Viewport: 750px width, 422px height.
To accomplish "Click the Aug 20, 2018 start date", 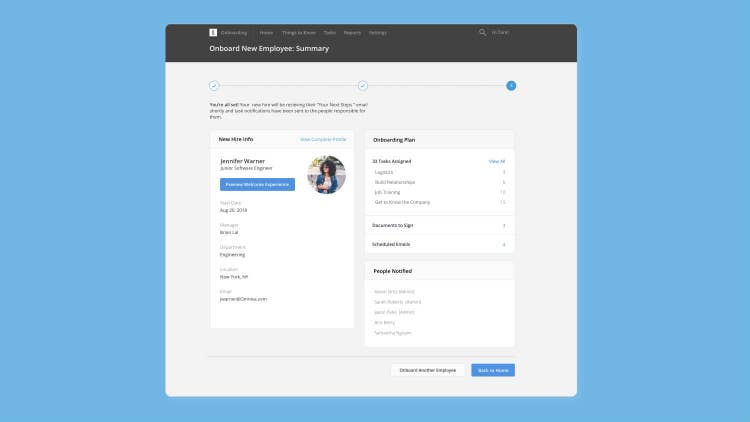I will pos(233,210).
